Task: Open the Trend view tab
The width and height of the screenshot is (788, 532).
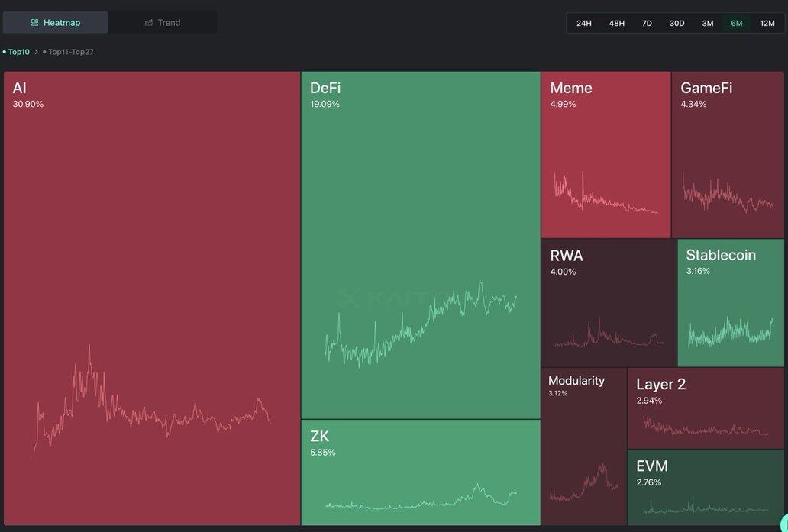Action: coord(162,23)
